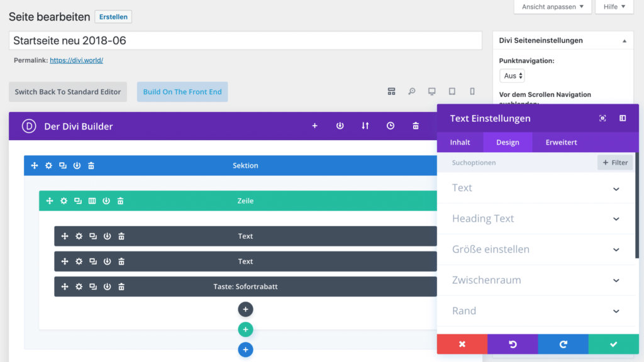Undo changes in Text Einstellungen
Image resolution: width=644 pixels, height=362 pixels.
(513, 344)
